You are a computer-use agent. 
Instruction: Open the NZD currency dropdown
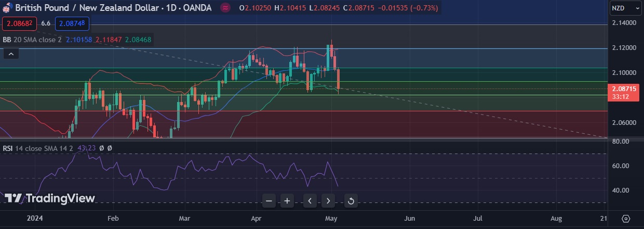tap(625, 8)
